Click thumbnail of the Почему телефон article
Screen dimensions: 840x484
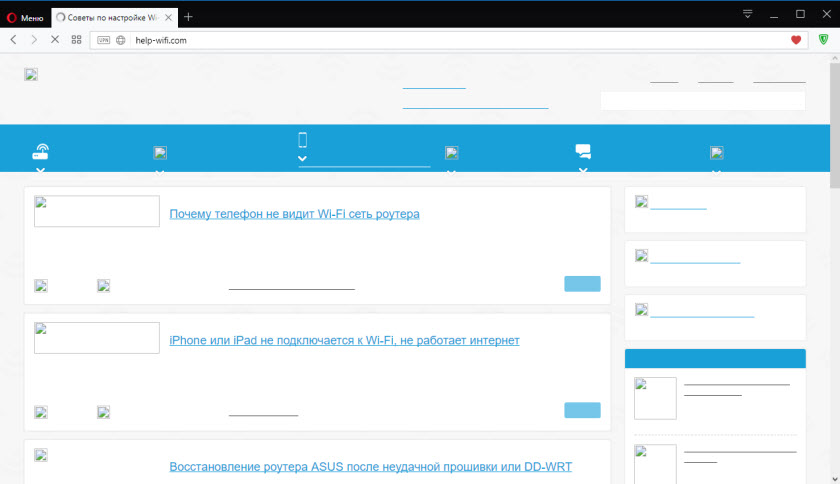tap(97, 211)
